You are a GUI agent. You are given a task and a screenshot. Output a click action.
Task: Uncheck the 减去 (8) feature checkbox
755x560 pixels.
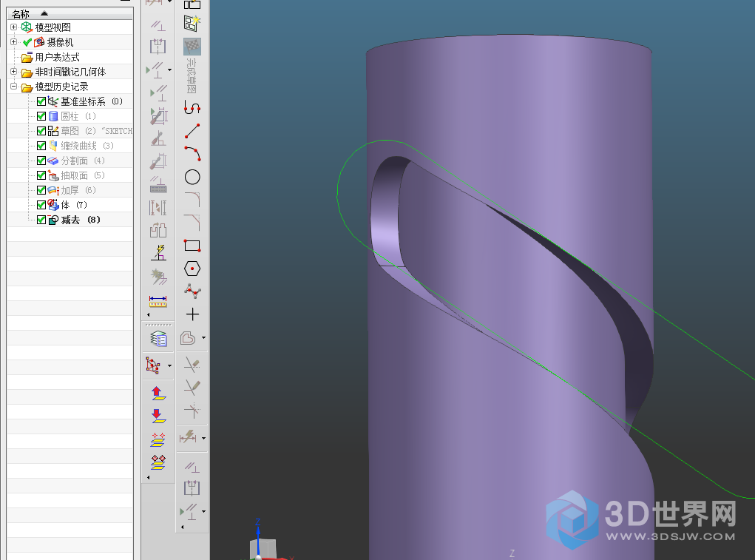click(41, 220)
